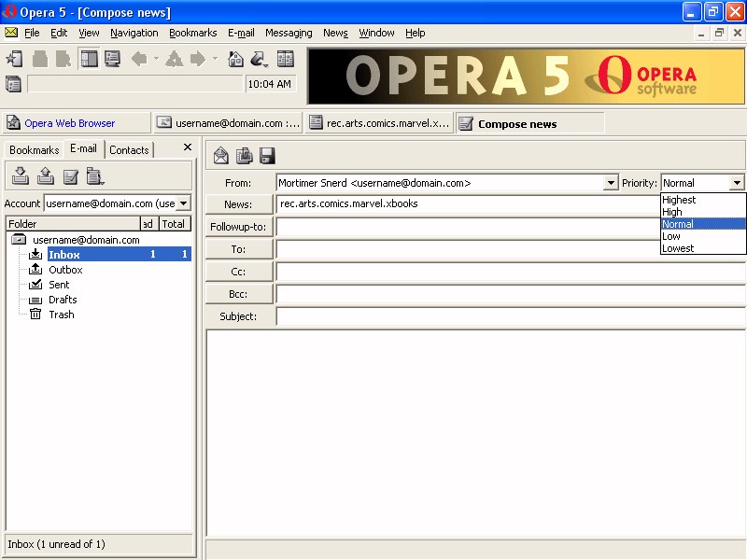Screen dimensions: 747x560
Task: Switch to the rec.arts.comics.marvel.x... window tab
Action: click(x=379, y=123)
